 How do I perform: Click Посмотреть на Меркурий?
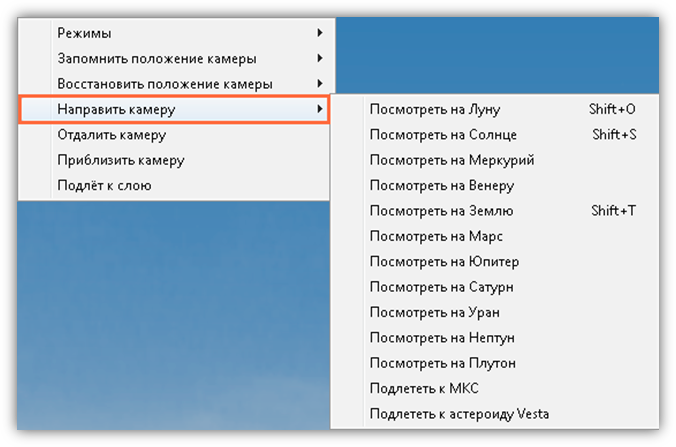(452, 160)
